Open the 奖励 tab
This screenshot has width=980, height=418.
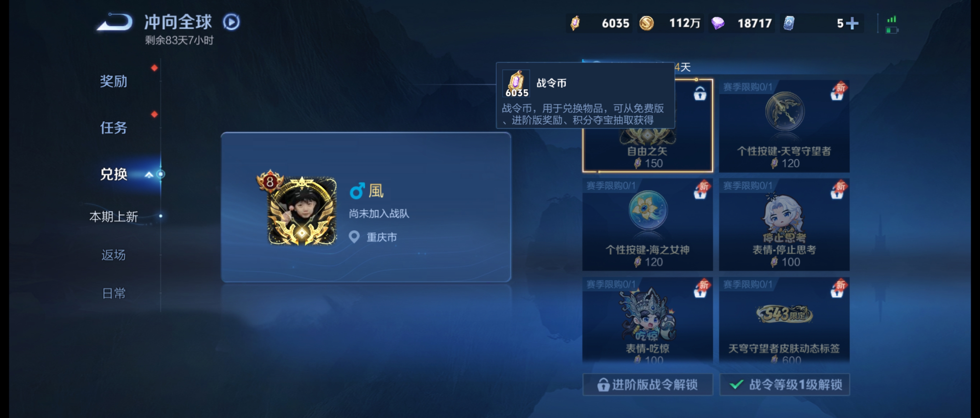(113, 81)
